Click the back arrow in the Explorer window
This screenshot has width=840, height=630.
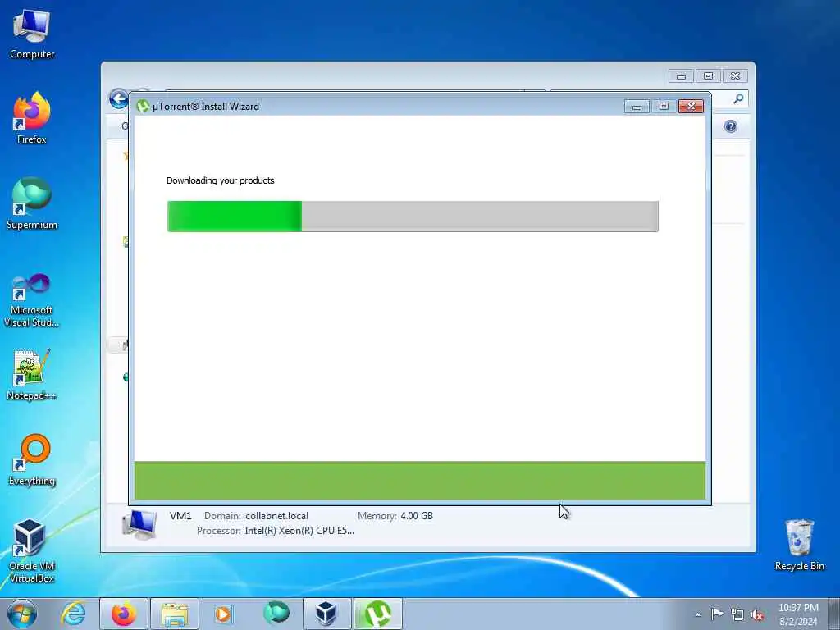(118, 99)
